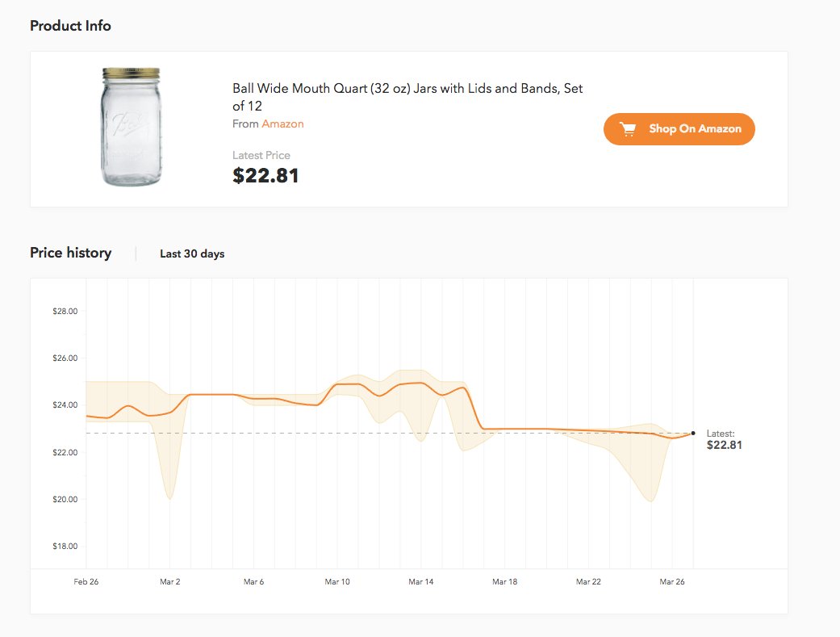Click the latest price dot on chart
This screenshot has width=840, height=637.
[693, 433]
